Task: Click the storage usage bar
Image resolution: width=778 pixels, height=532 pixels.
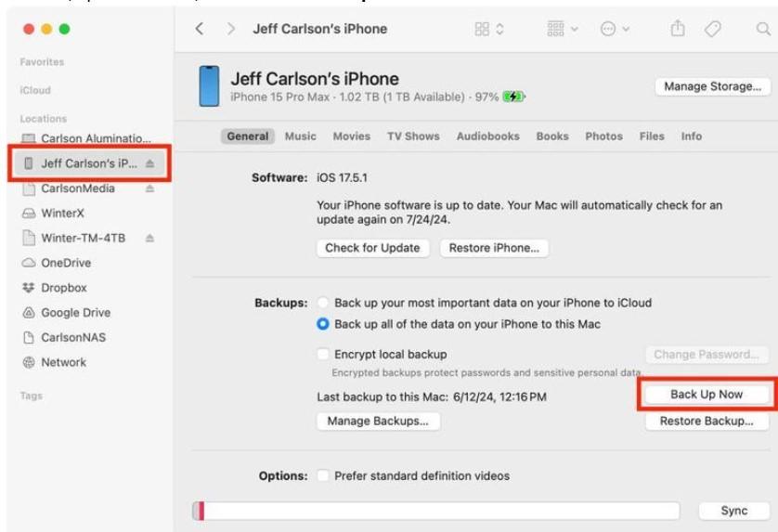Action: pyautogui.click(x=436, y=511)
